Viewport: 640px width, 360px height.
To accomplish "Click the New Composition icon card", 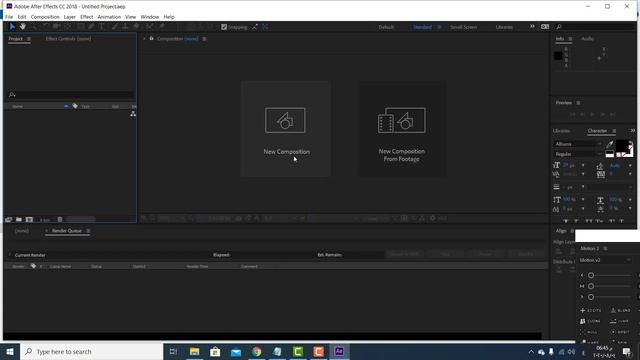I will pos(285,129).
